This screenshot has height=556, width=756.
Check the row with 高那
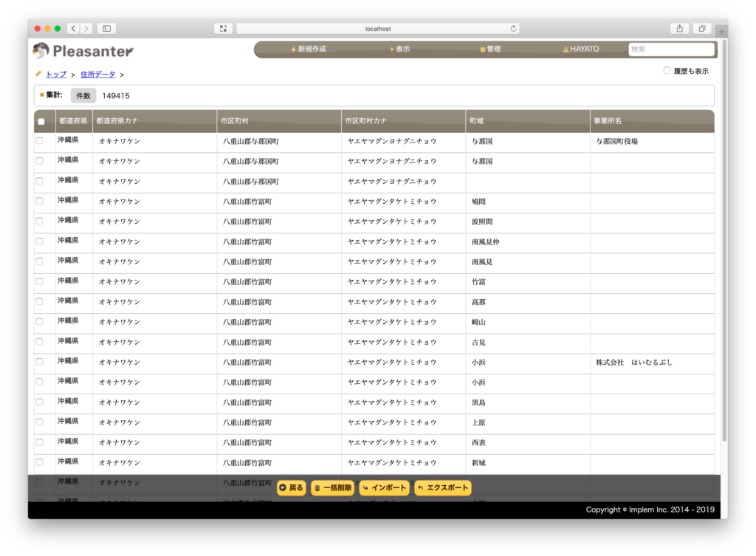pyautogui.click(x=40, y=301)
